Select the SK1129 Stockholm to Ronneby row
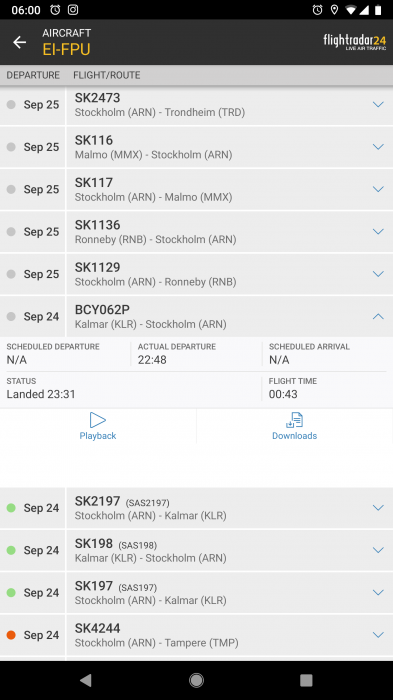 pyautogui.click(x=196, y=274)
